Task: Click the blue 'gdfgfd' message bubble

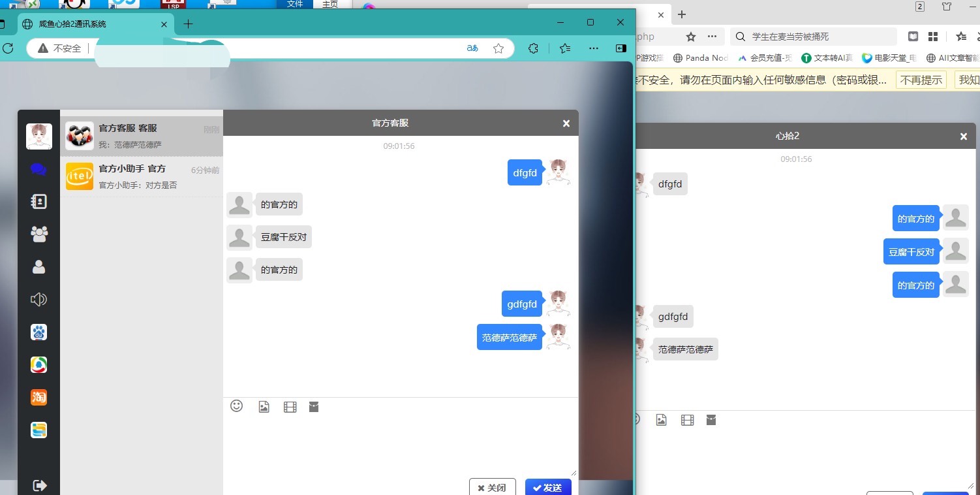Action: click(x=522, y=304)
